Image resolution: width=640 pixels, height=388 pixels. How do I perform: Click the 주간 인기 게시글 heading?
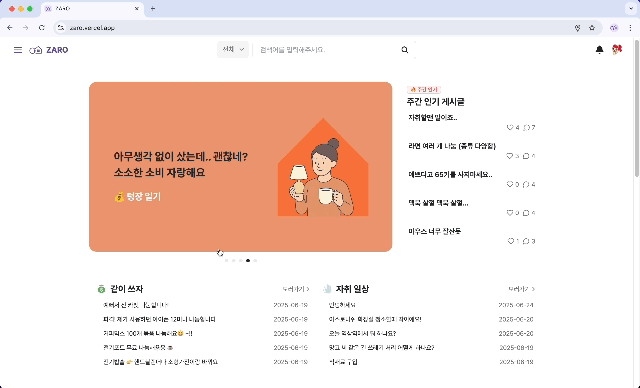(435, 102)
